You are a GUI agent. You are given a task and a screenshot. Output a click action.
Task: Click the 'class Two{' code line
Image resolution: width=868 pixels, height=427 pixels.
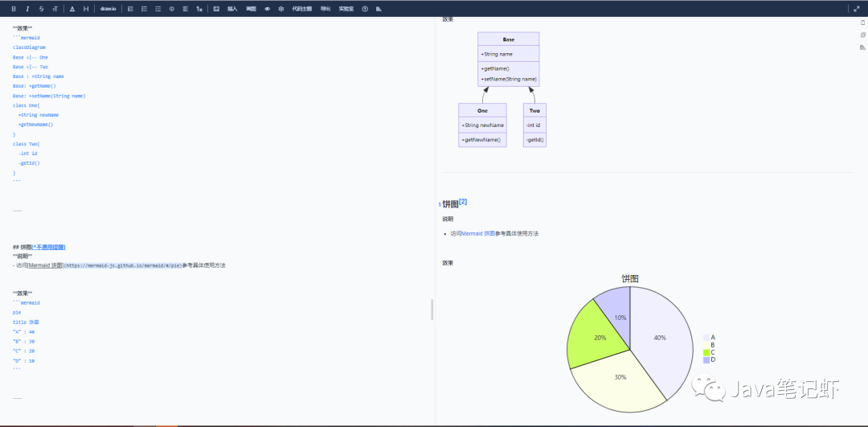pyautogui.click(x=27, y=144)
